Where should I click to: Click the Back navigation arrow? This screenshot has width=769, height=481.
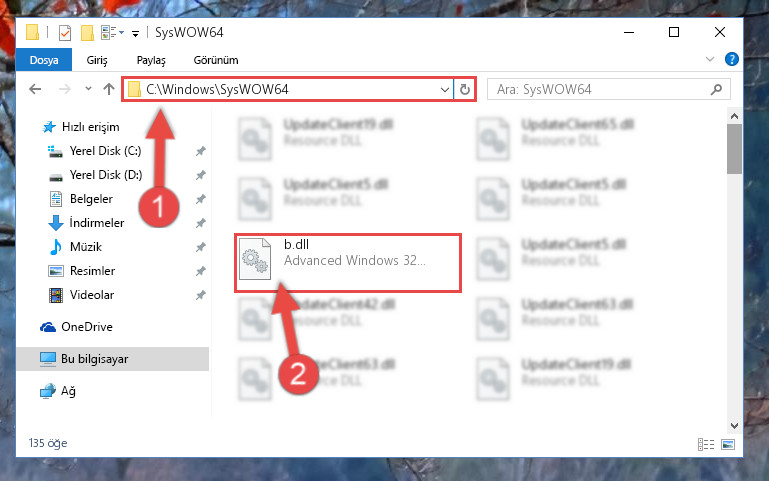tap(35, 89)
